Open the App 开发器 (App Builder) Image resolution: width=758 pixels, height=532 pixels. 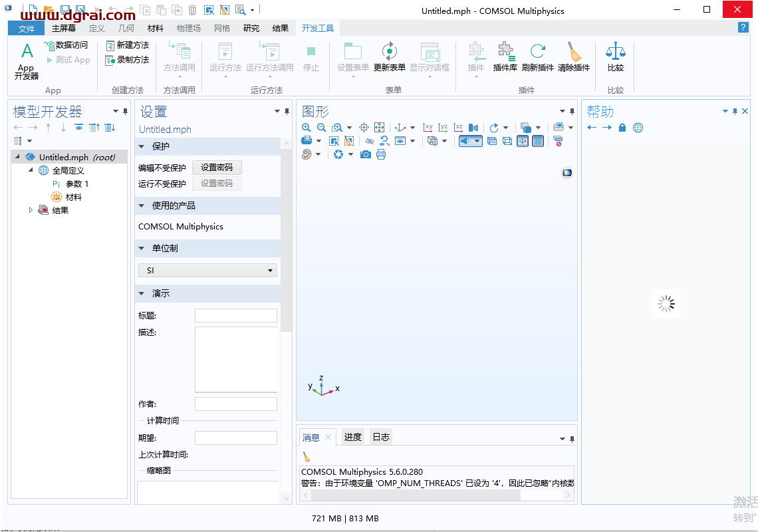[x=27, y=61]
